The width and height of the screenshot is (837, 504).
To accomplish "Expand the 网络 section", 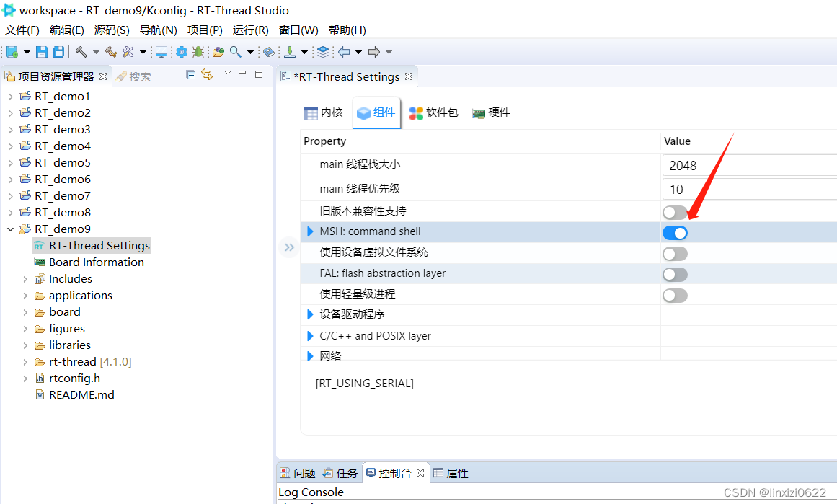I will point(310,355).
